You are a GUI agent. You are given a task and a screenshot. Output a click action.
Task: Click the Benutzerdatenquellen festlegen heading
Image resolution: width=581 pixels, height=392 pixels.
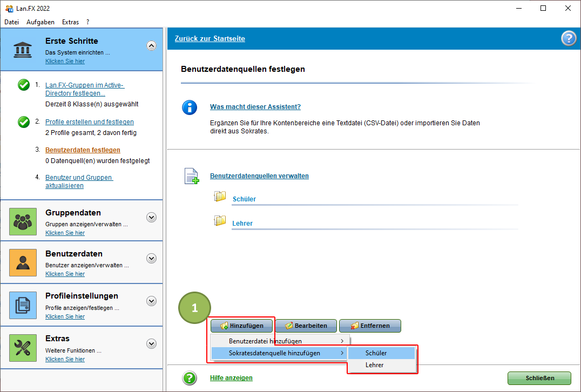point(242,69)
